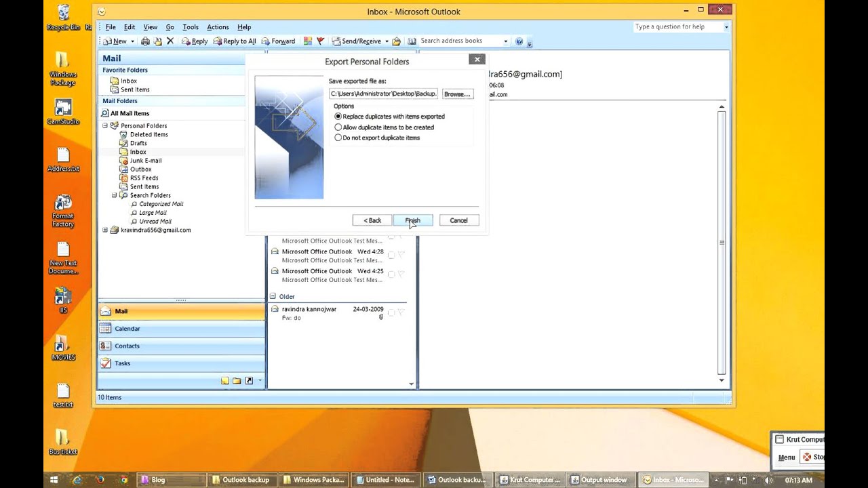
Task: Toggle flag on ravindra kannojwar message
Action: pyautogui.click(x=401, y=312)
